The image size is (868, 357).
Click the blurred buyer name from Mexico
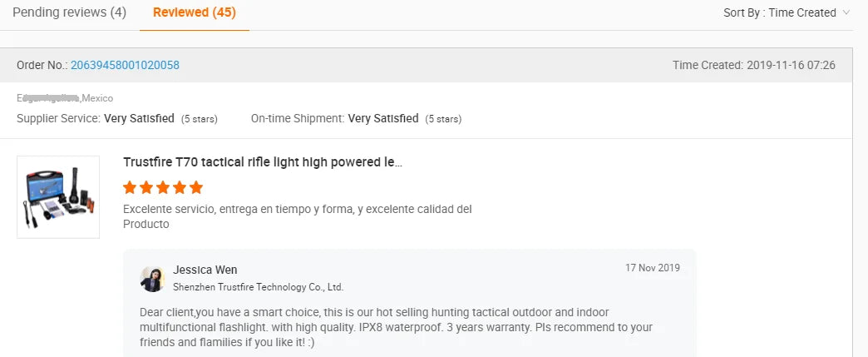[x=48, y=98]
